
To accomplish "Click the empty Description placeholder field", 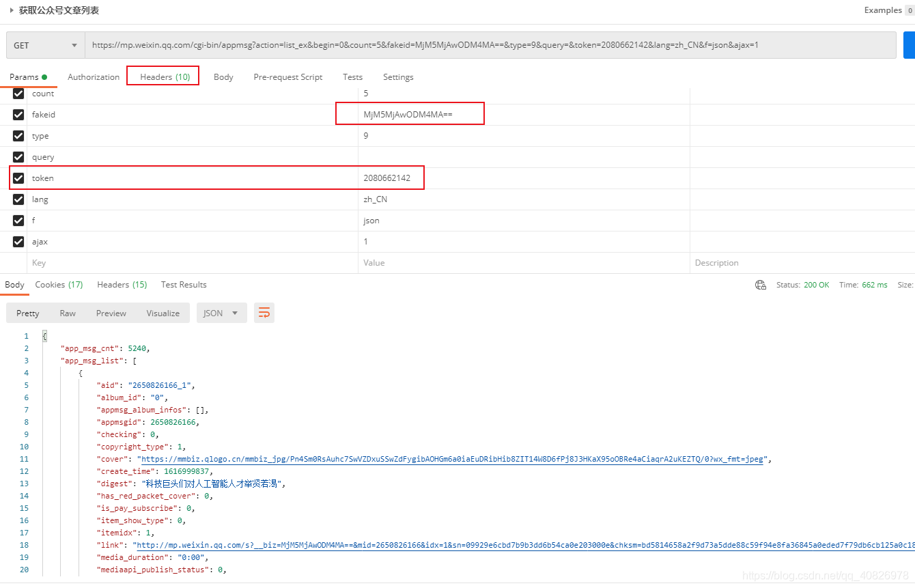I will click(802, 263).
